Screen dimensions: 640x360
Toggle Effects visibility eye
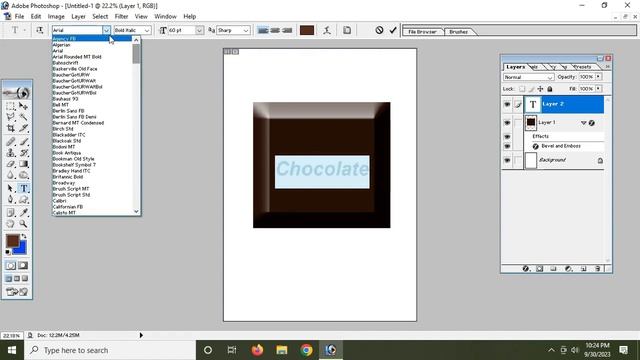point(507,136)
